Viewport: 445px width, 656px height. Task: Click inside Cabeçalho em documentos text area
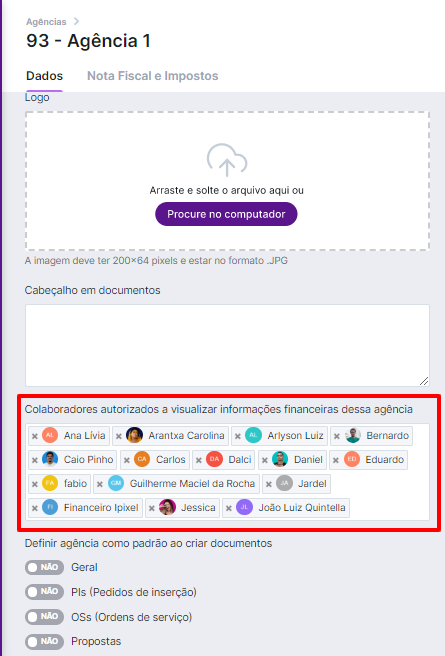point(227,345)
